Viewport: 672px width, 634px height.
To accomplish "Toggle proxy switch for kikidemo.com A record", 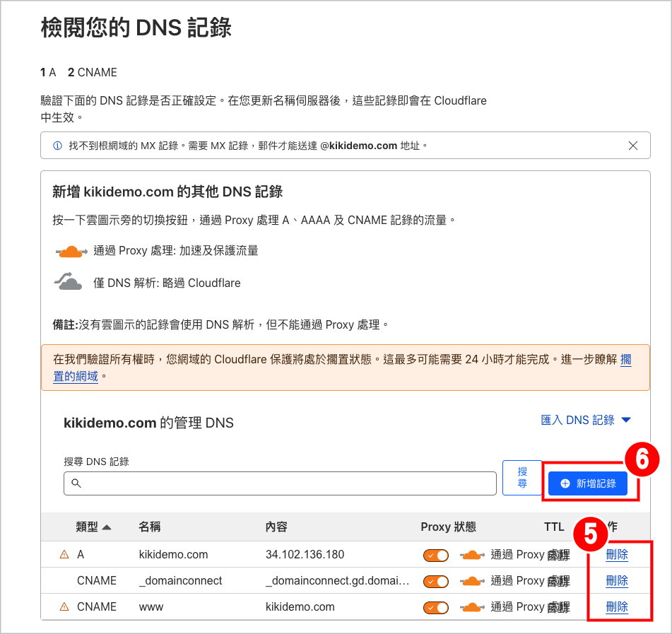I will [x=436, y=555].
